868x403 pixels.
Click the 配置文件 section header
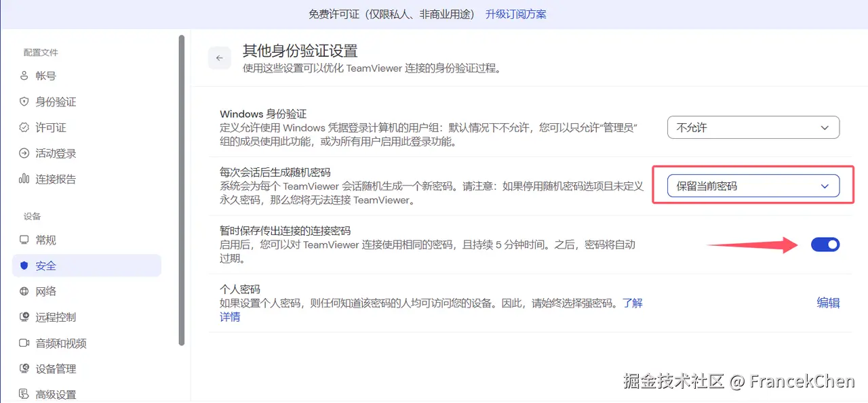41,52
